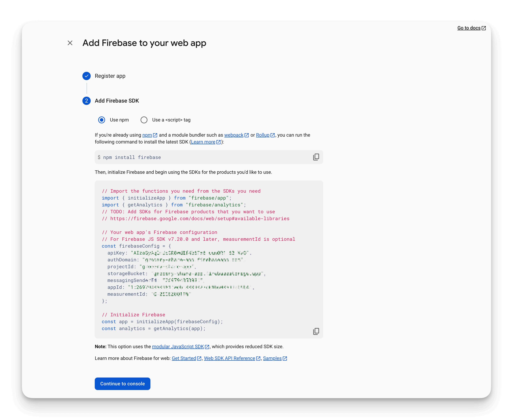513x420 pixels.
Task: Click the external link icon next to Rollup
Action: 273,135
